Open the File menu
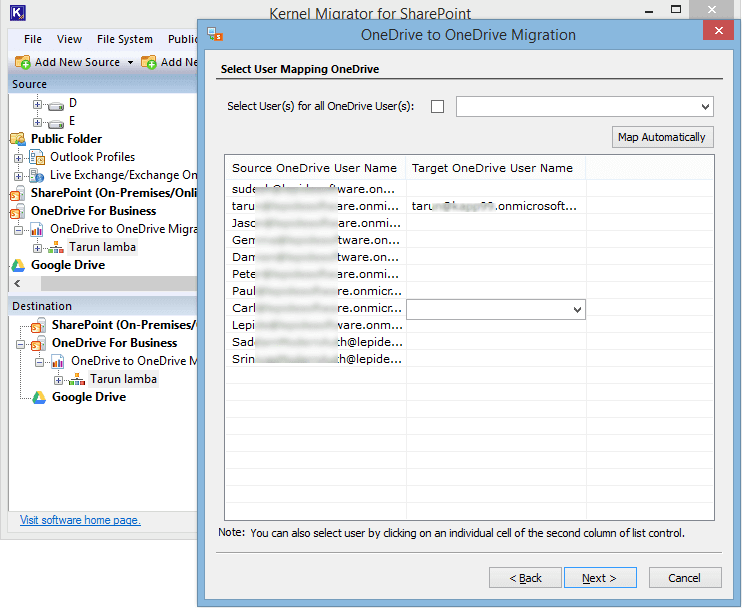The width and height of the screenshot is (742, 608). pos(33,39)
